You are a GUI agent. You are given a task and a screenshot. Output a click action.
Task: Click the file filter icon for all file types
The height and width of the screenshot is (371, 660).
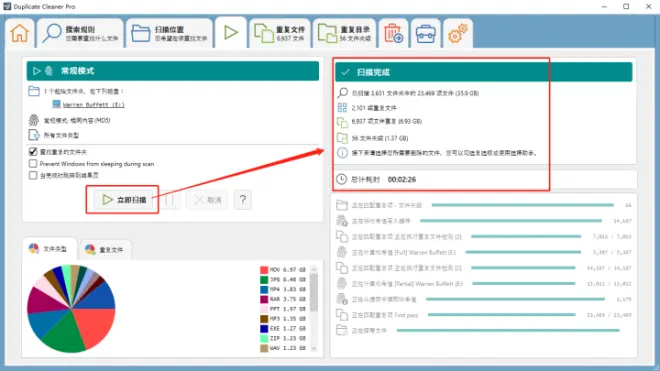34,135
